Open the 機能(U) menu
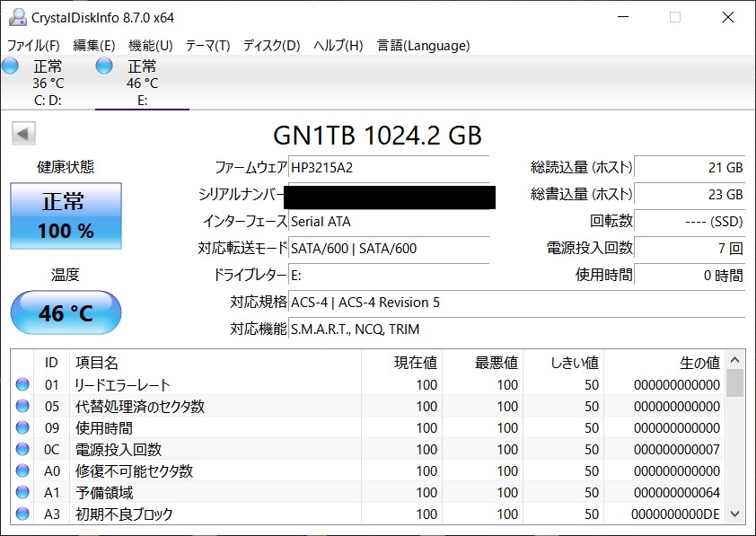The image size is (756, 536). (151, 45)
